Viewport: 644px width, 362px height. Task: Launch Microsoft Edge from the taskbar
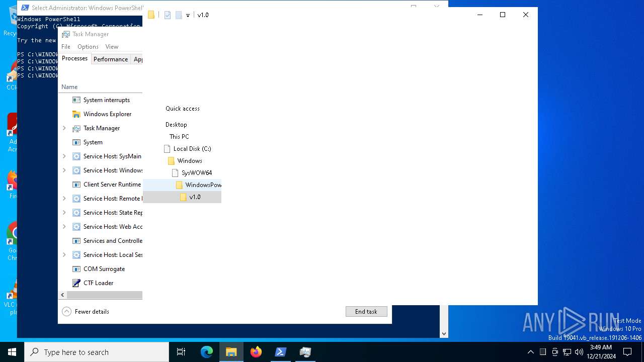[207, 352]
